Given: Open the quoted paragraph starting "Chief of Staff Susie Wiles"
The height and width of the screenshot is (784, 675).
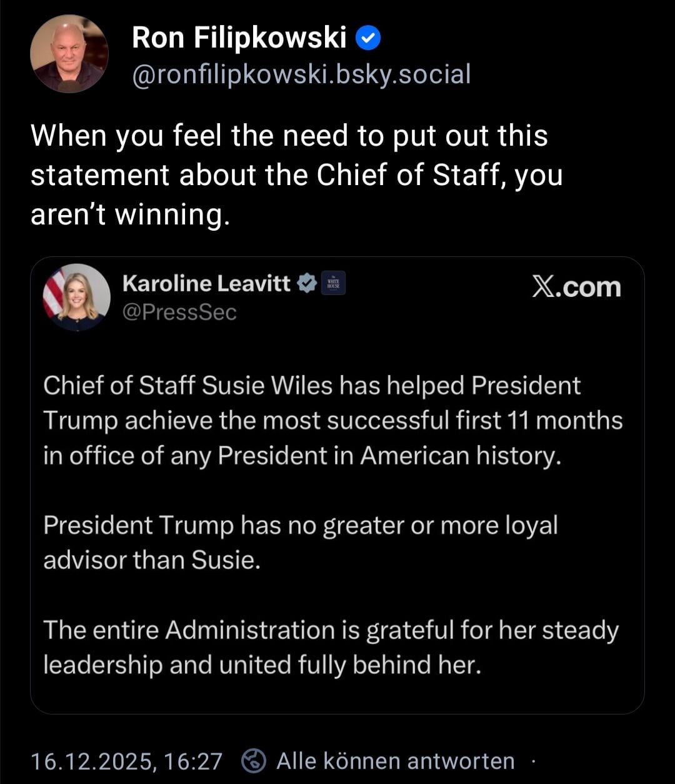Looking at the screenshot, I should (332, 420).
